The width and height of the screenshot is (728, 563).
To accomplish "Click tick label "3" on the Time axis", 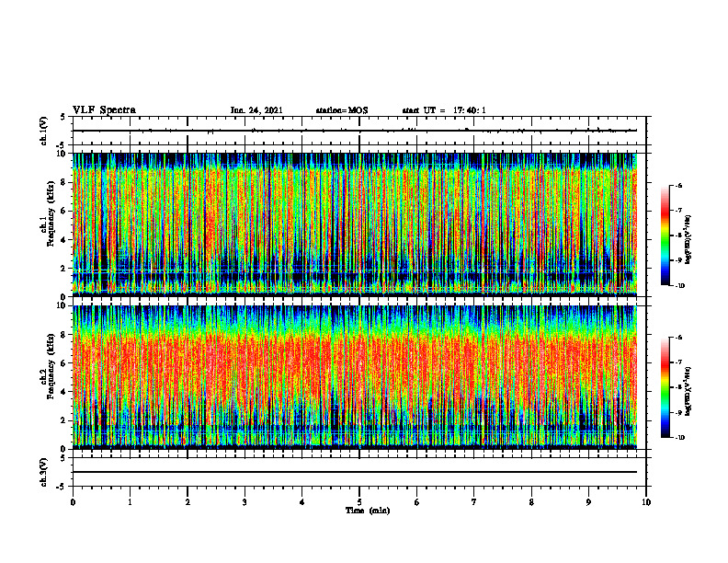I will pyautogui.click(x=245, y=502).
